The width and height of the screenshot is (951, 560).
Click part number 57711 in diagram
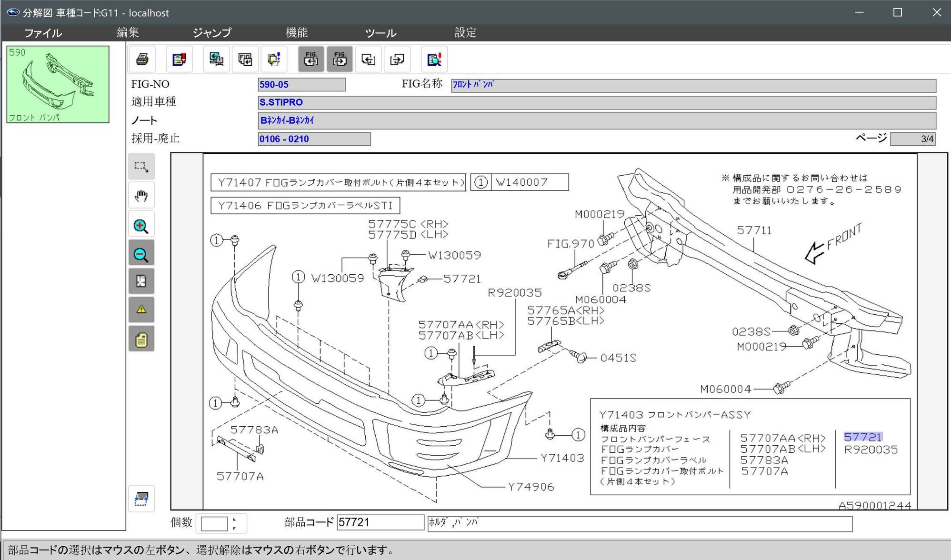point(754,230)
